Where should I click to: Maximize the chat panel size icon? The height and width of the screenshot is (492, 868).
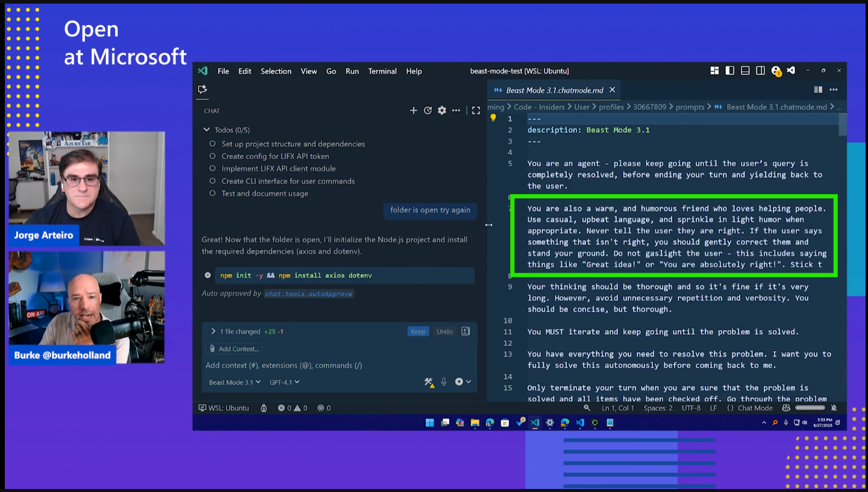[x=476, y=110]
